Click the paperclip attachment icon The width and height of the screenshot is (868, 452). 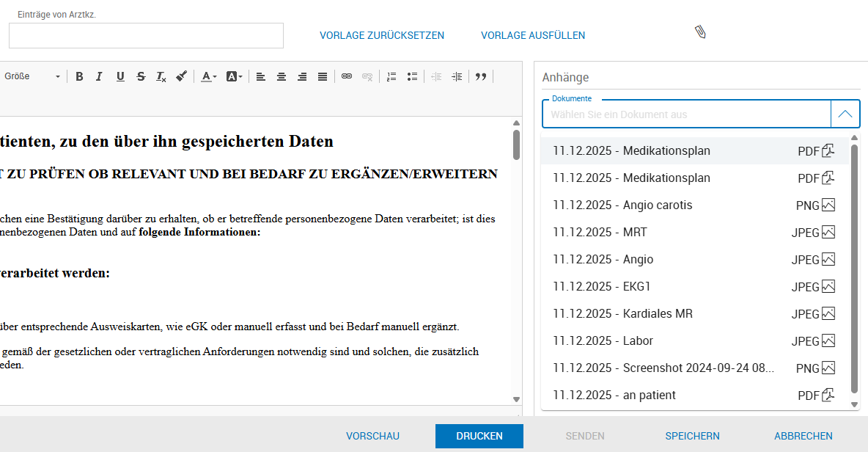click(700, 32)
